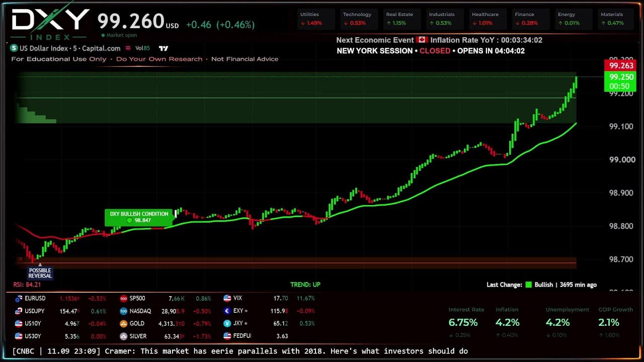Click the US30Y ticker name
Screen dimensions: 644x362
pyautogui.click(x=33, y=336)
